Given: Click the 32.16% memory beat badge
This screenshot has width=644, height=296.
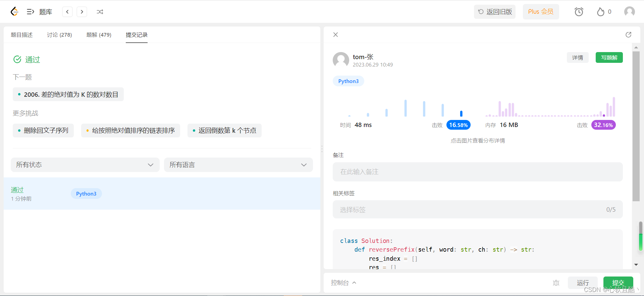Looking at the screenshot, I should pos(603,125).
